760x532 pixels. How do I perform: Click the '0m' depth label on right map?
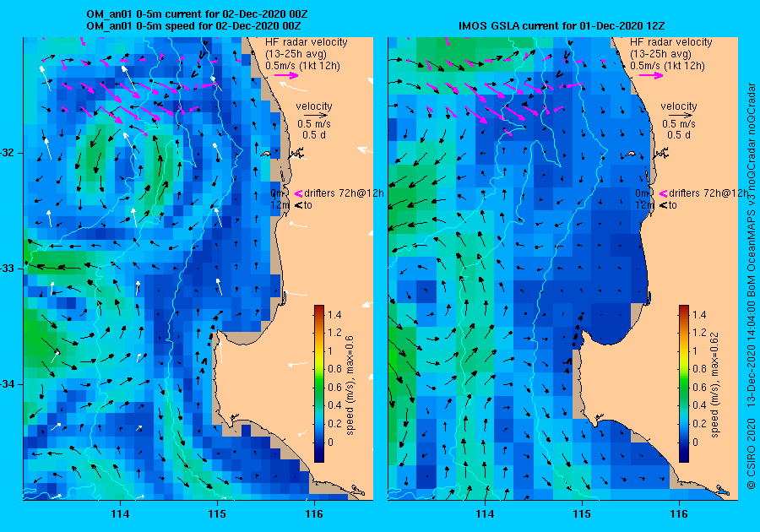(x=642, y=193)
